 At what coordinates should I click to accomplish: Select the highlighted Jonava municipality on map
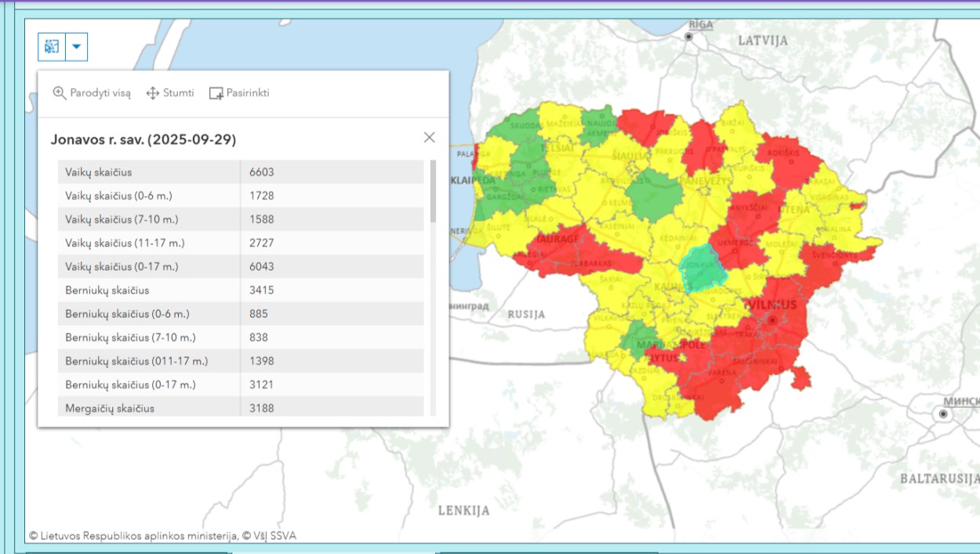point(702,267)
